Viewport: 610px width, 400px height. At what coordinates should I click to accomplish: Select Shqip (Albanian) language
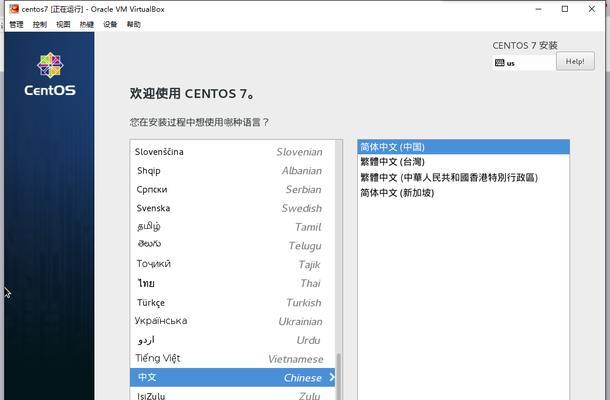click(232, 170)
